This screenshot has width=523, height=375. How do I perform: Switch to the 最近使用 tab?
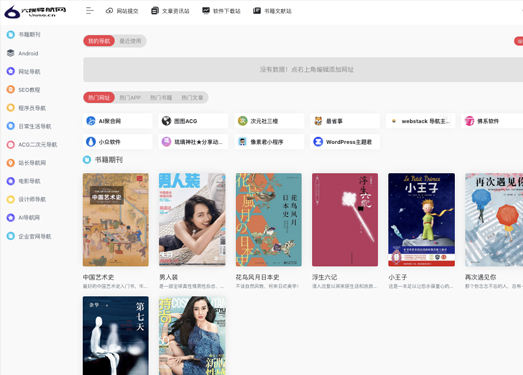(x=130, y=41)
